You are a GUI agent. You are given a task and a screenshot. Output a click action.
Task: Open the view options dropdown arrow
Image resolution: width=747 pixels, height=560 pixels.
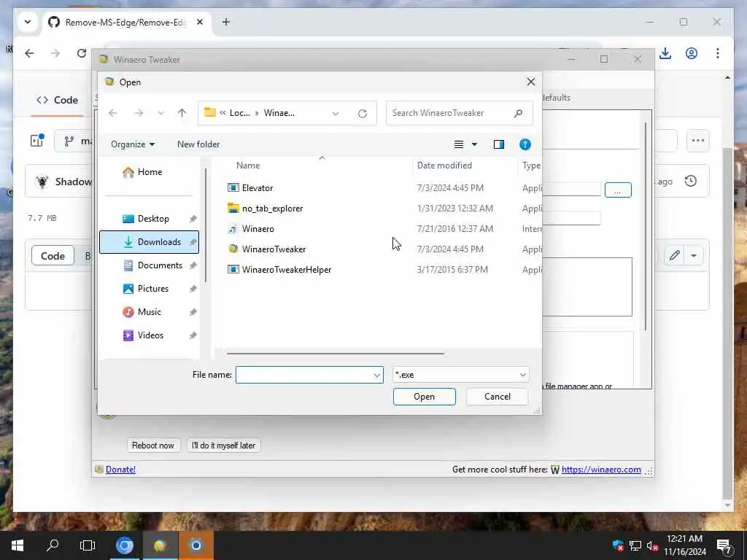coord(474,144)
